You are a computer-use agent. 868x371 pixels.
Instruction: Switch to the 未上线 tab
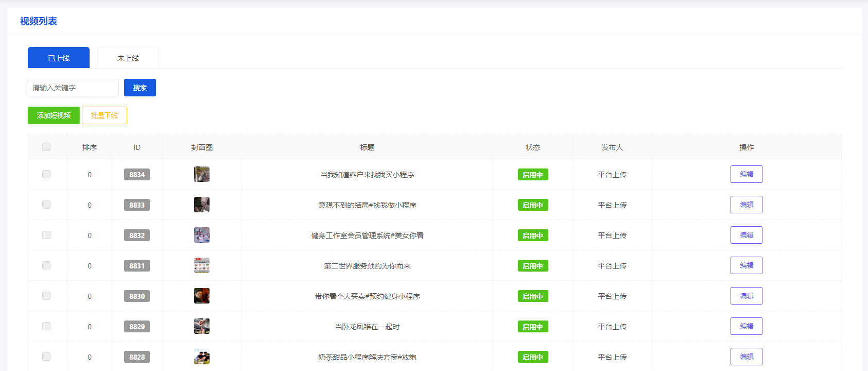coord(128,58)
